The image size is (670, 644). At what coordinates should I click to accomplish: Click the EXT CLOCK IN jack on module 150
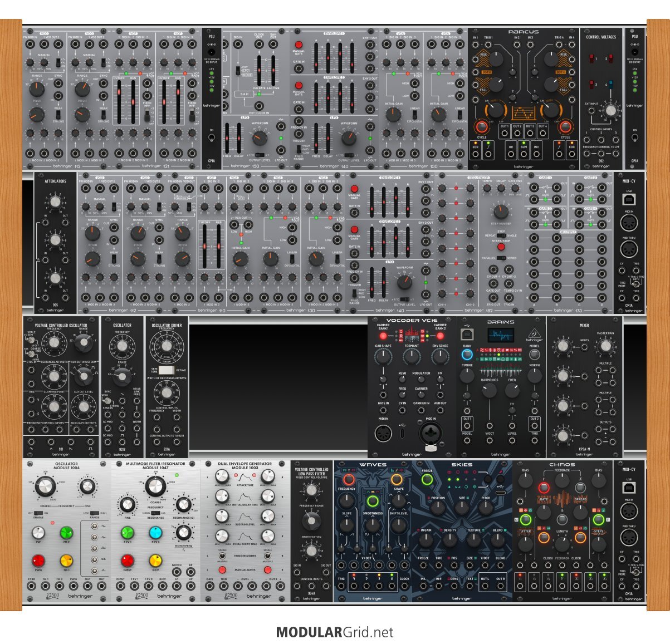coord(259,105)
